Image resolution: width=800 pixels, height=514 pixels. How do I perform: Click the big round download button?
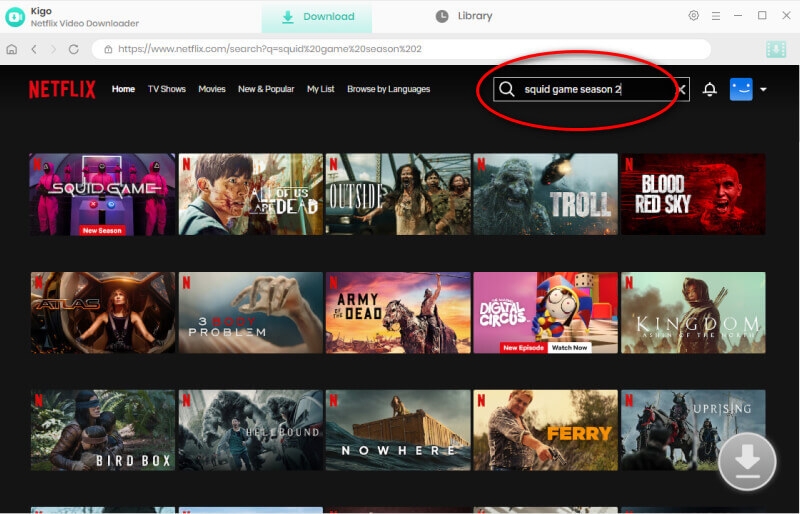[747, 462]
